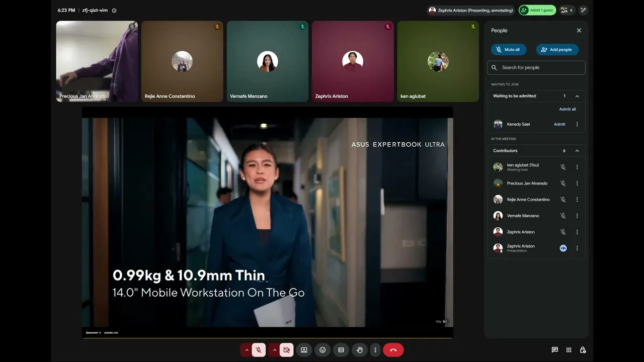Raise your hand in the meeting
The height and width of the screenshot is (362, 644).
point(359,350)
